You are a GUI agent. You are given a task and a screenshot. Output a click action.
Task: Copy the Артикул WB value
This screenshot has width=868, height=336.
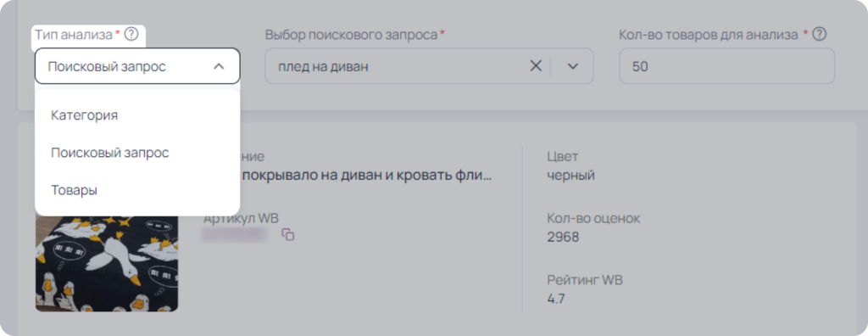[288, 234]
